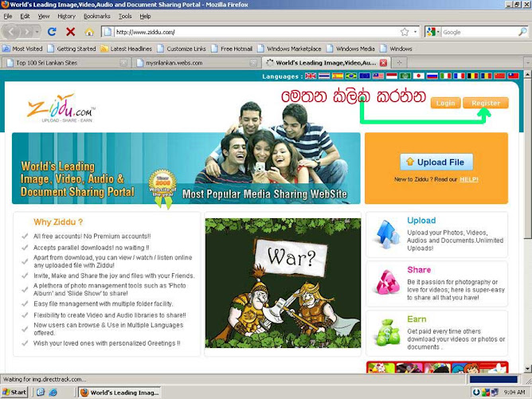Click the orange Login button
The width and height of the screenshot is (532, 399).
[x=445, y=103]
